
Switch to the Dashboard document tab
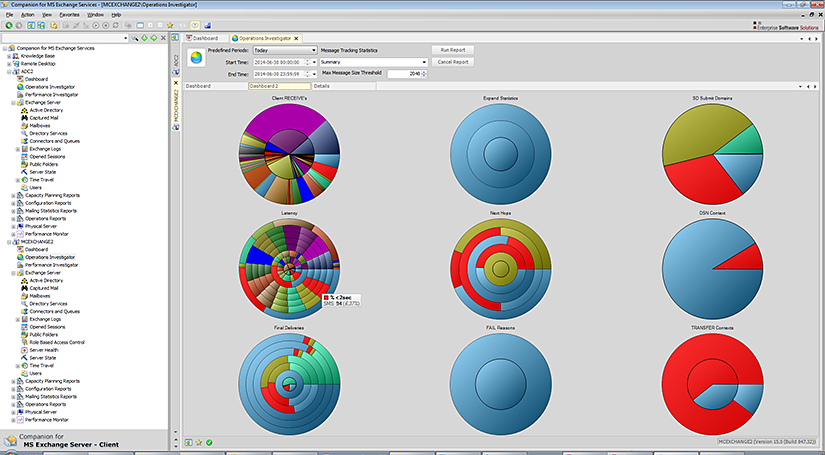(x=205, y=38)
